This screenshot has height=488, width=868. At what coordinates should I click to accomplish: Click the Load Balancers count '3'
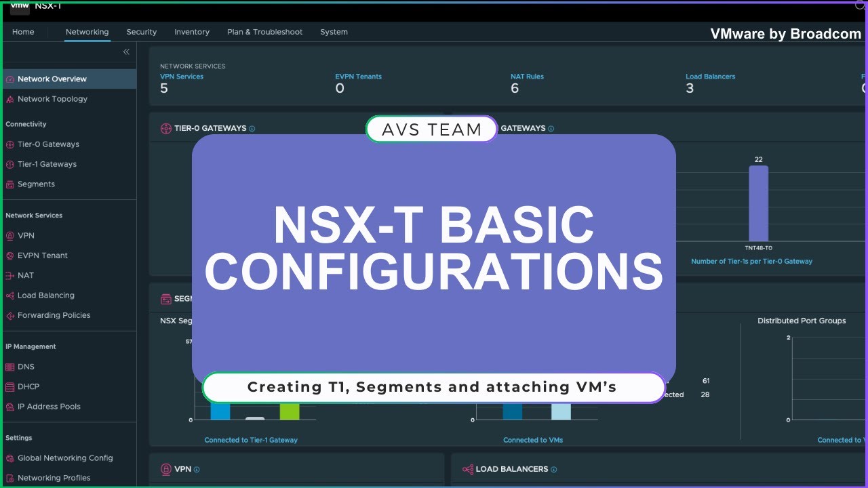click(x=690, y=89)
